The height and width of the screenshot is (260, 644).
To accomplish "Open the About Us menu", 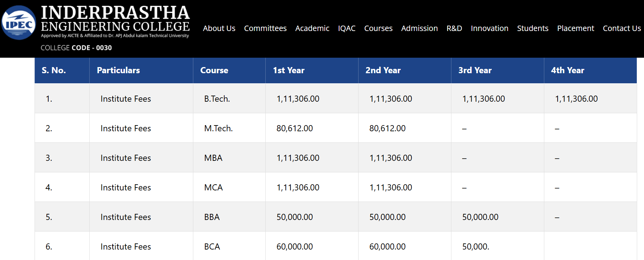I will (219, 28).
